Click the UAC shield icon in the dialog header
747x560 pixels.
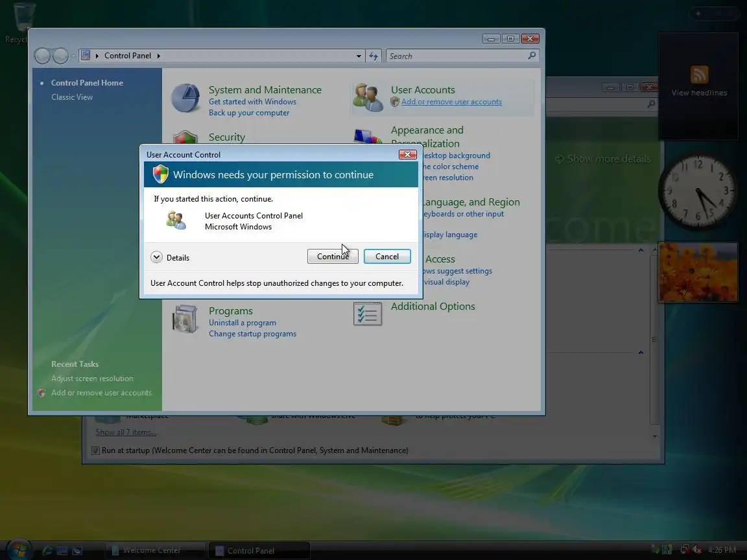coord(161,174)
